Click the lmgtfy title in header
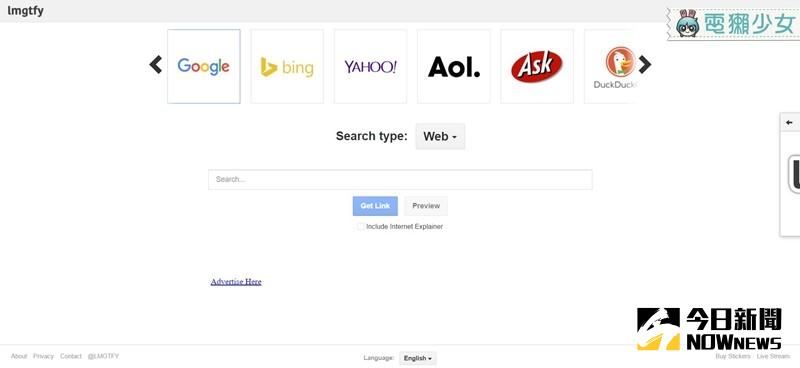This screenshot has width=800, height=368. click(x=26, y=11)
